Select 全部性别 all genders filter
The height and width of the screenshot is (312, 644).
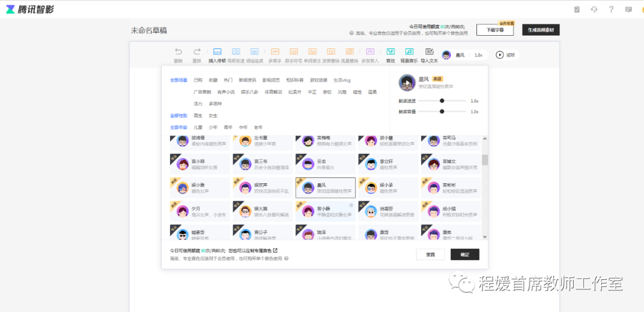pyautogui.click(x=179, y=116)
